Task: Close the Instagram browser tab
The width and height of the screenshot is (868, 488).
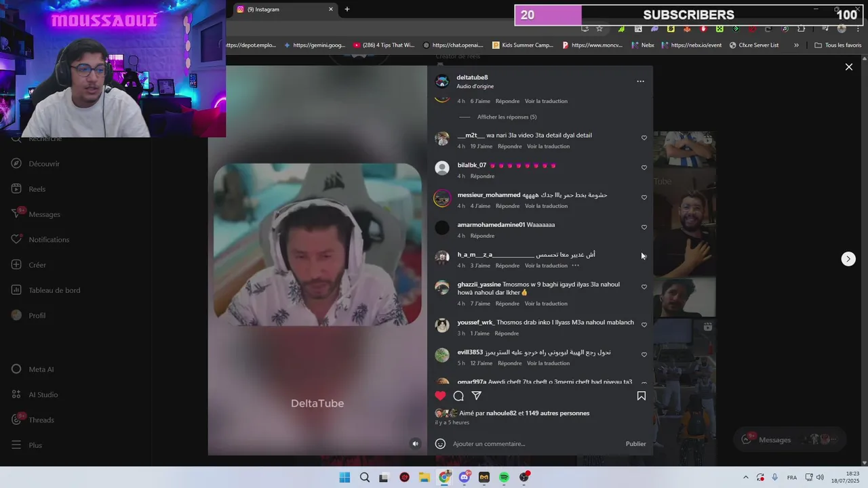Action: pos(331,9)
